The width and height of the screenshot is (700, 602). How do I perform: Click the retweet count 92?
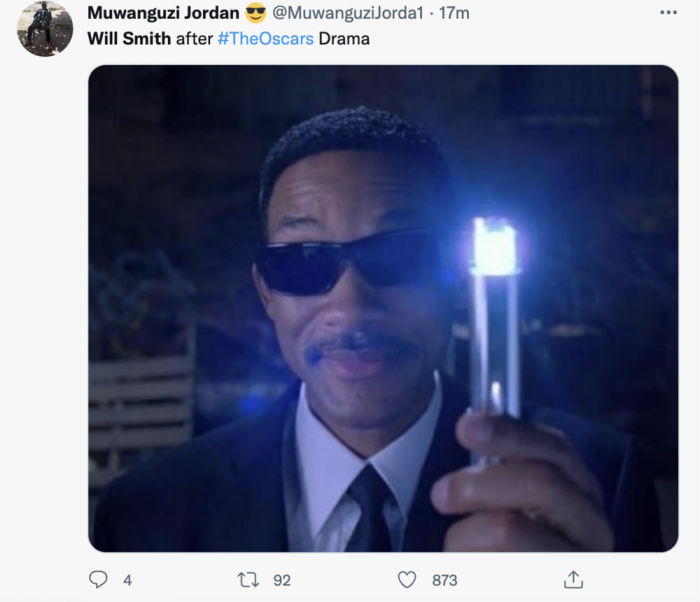[x=281, y=580]
